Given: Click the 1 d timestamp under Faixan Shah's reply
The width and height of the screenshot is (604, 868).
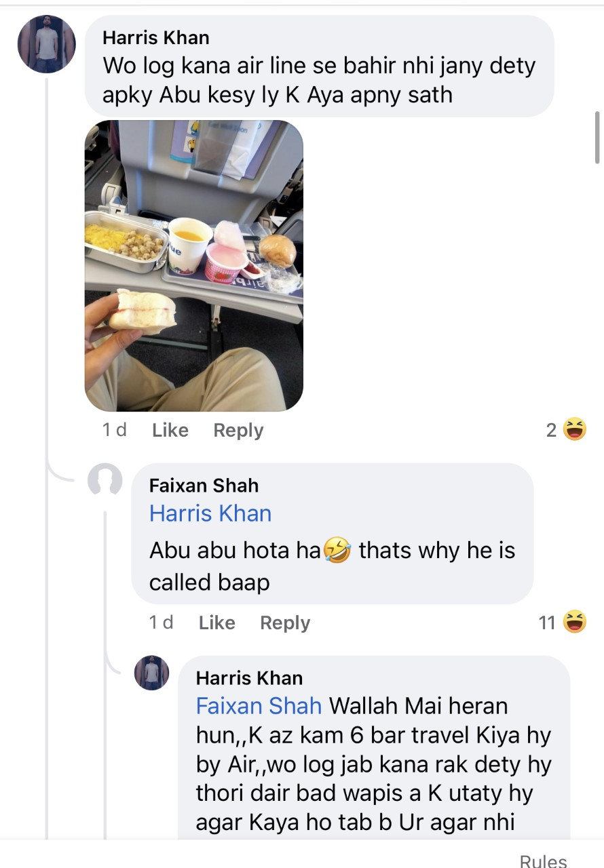Looking at the screenshot, I should [161, 623].
